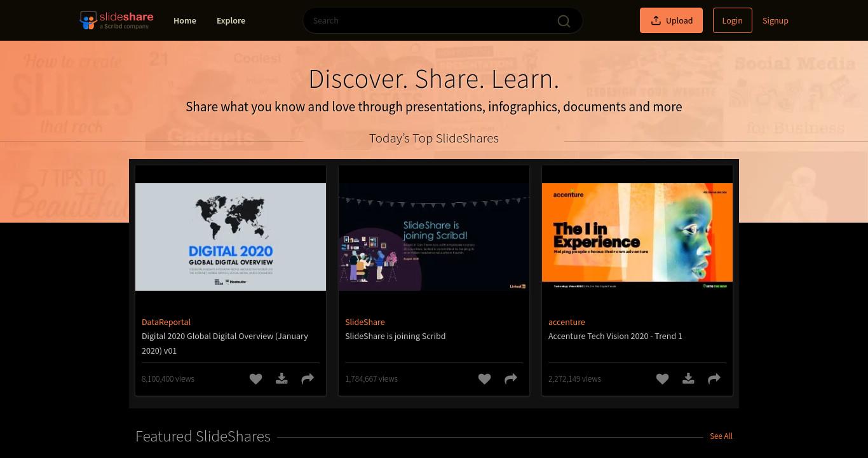Download the Digital 2020 Global Digital Overview slideshow

point(281,378)
